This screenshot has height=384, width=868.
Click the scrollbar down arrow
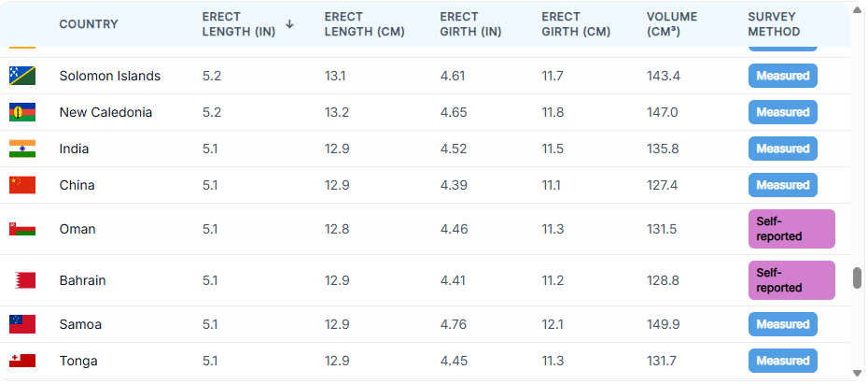[857, 373]
